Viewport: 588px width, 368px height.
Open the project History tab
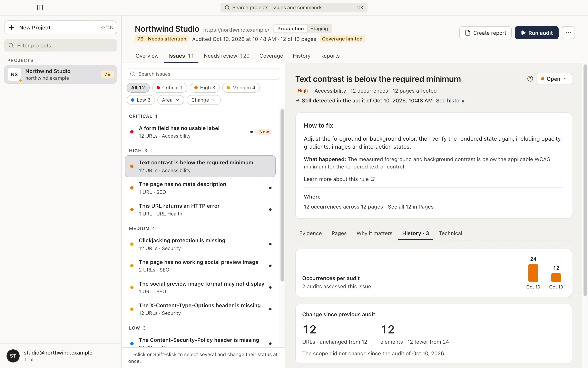coord(302,56)
